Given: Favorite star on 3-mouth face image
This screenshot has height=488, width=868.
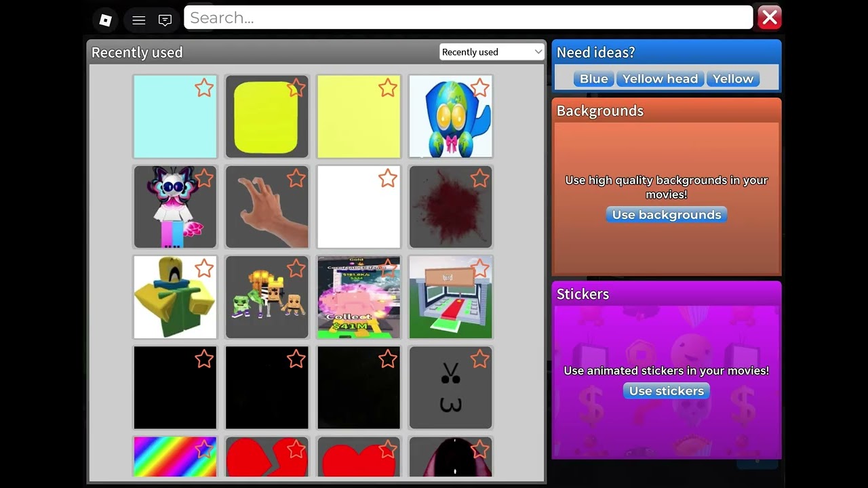Looking at the screenshot, I should coord(479,359).
